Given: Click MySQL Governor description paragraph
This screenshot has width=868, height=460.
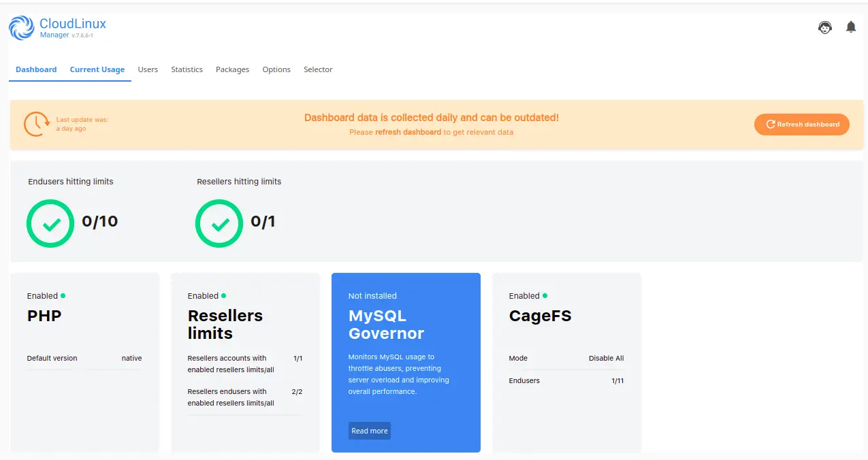Looking at the screenshot, I should [399, 374].
